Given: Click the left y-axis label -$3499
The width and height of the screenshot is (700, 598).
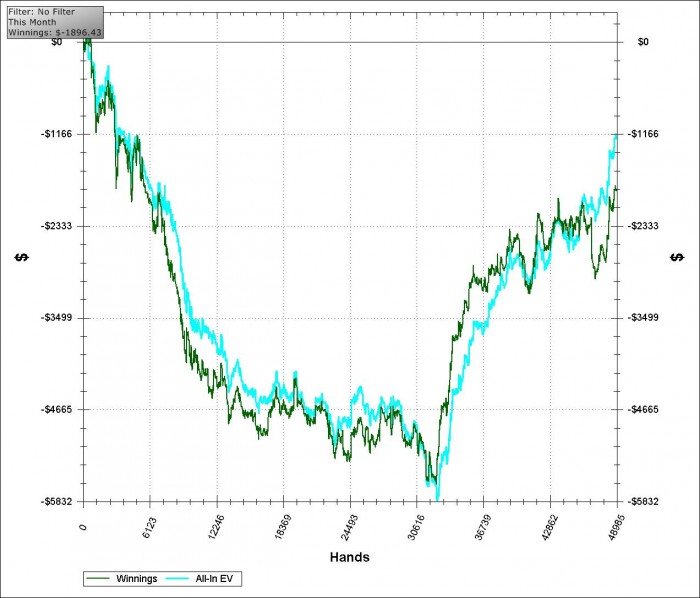Looking at the screenshot, I should (x=57, y=318).
